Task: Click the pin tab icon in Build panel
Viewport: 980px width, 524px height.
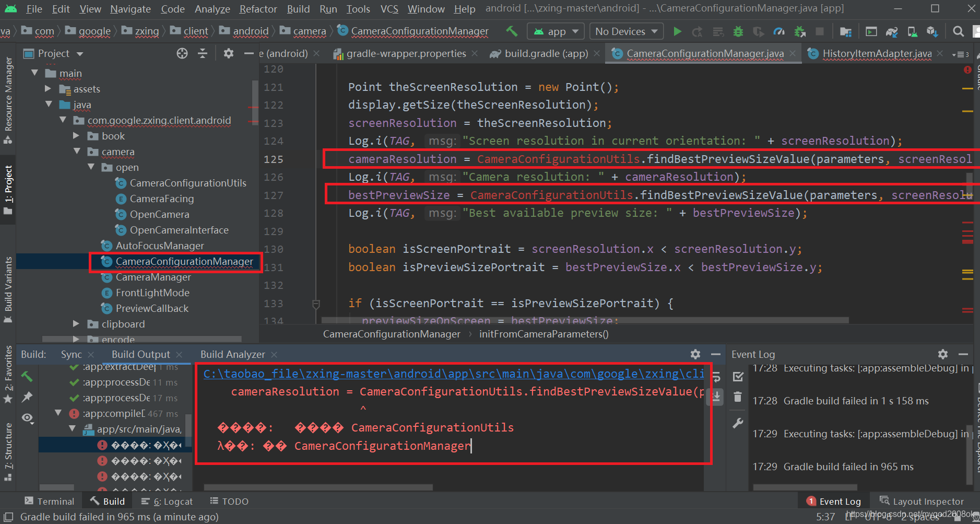Action: pyautogui.click(x=27, y=397)
